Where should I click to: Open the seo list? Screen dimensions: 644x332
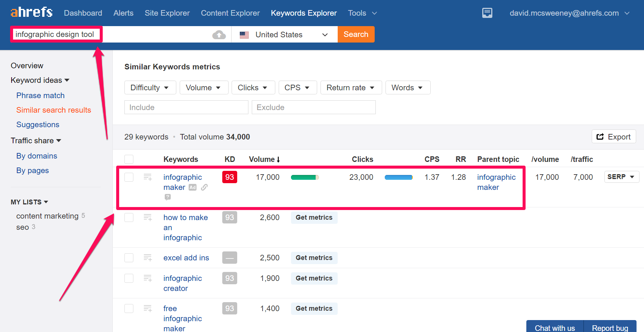pos(22,227)
